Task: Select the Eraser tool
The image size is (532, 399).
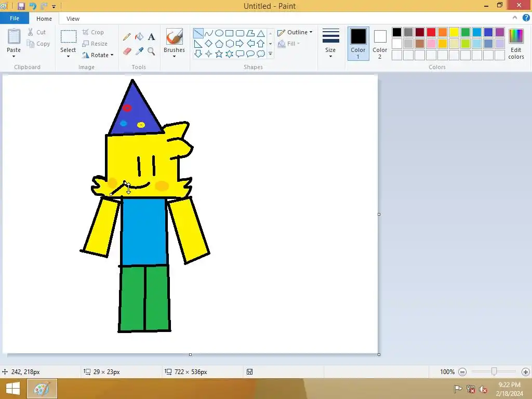Action: (x=127, y=51)
